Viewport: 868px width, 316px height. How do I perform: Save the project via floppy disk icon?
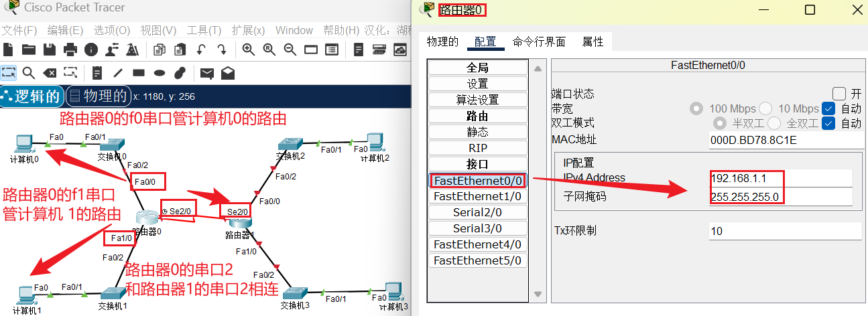[49, 50]
